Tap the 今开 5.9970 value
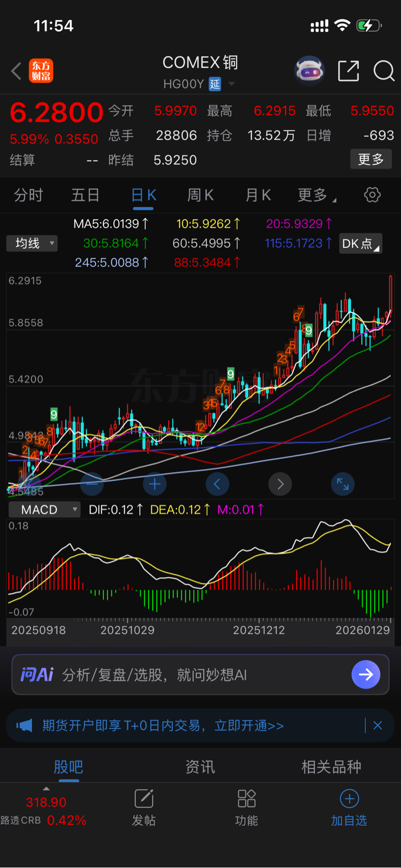 (175, 111)
